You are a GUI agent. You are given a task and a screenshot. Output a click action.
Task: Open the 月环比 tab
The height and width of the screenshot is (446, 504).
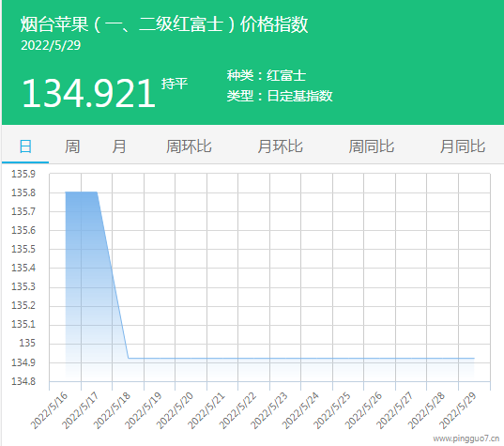click(x=280, y=146)
